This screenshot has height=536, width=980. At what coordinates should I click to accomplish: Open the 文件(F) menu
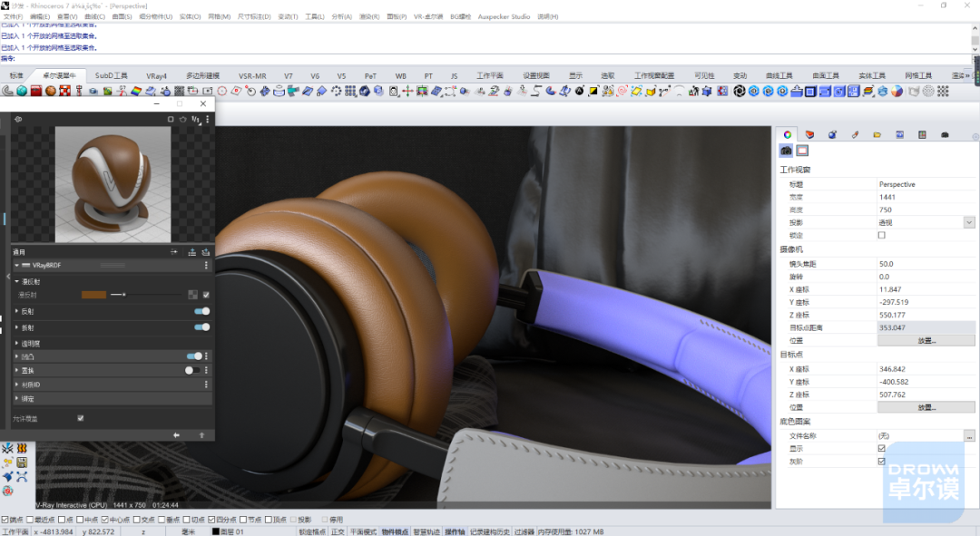pos(13,17)
